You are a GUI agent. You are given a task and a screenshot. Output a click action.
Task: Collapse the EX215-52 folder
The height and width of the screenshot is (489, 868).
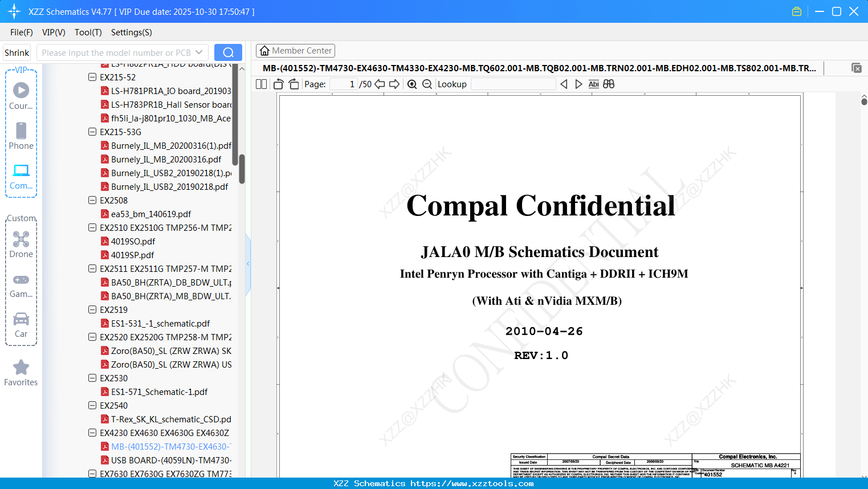92,77
